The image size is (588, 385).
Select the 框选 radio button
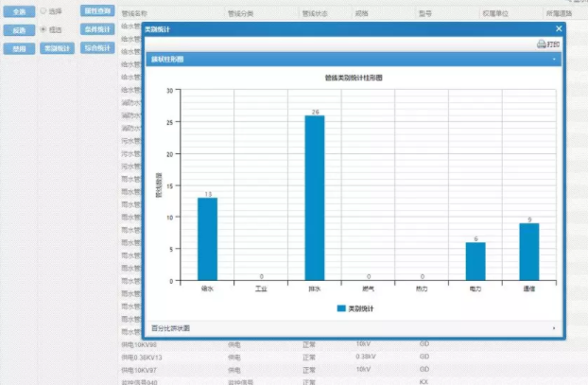(x=43, y=29)
